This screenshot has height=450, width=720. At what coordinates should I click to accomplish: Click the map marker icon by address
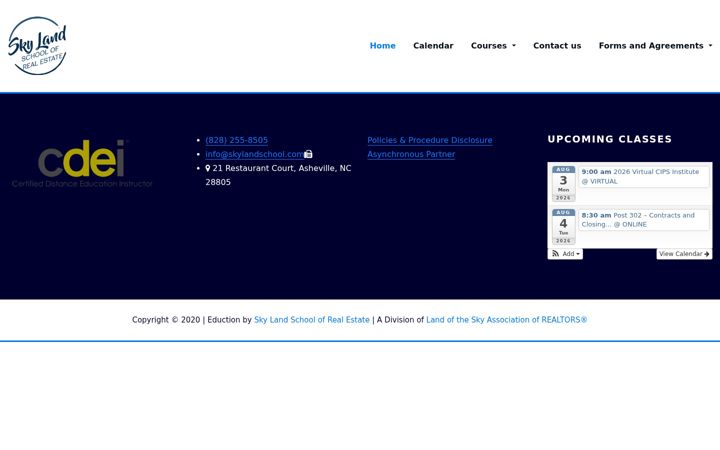click(x=208, y=169)
